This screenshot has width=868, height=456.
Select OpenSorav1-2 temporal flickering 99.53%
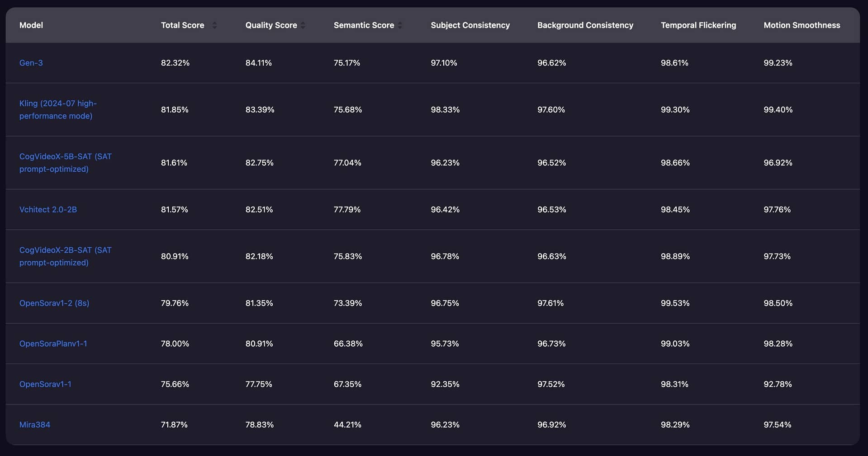tap(675, 303)
